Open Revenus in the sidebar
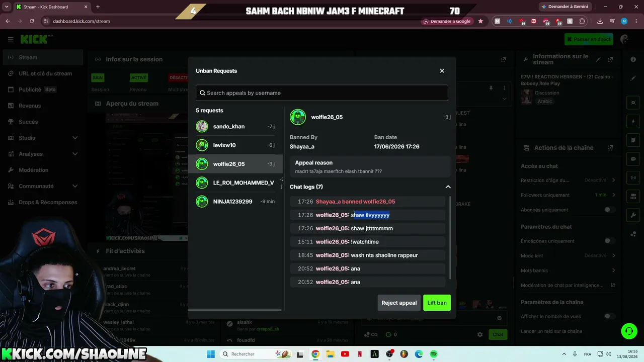Image resolution: width=644 pixels, height=362 pixels. (x=42, y=106)
